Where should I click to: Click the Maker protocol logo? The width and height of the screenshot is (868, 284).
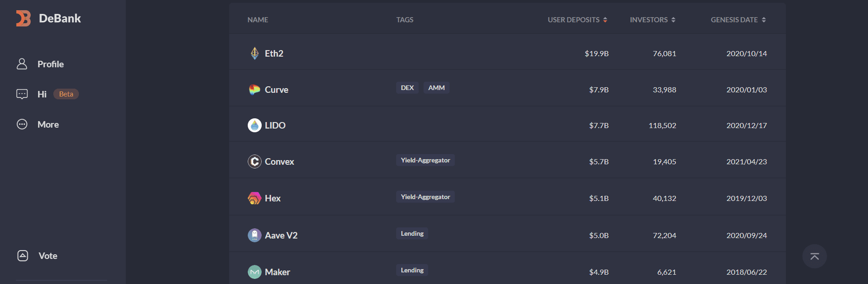pyautogui.click(x=255, y=272)
